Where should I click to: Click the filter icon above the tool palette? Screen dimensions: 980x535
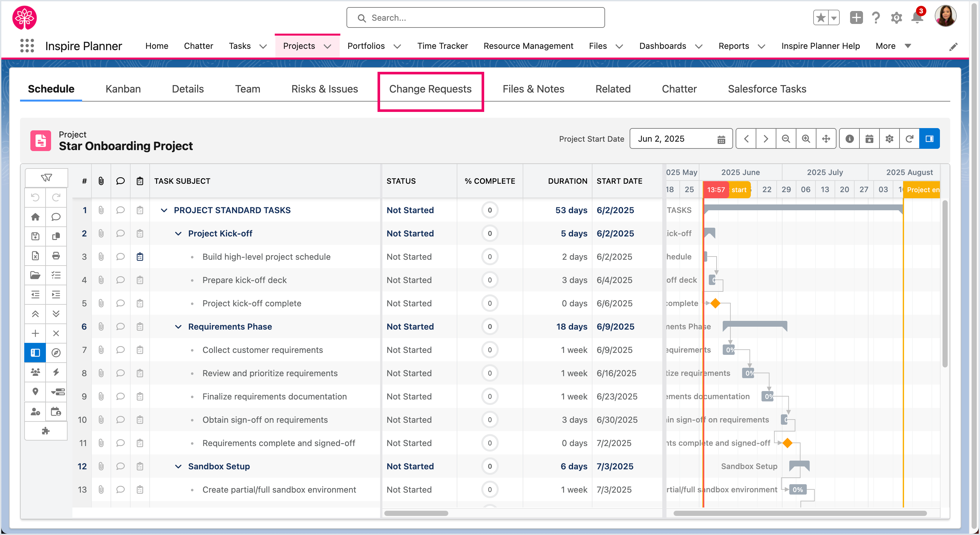tap(47, 178)
